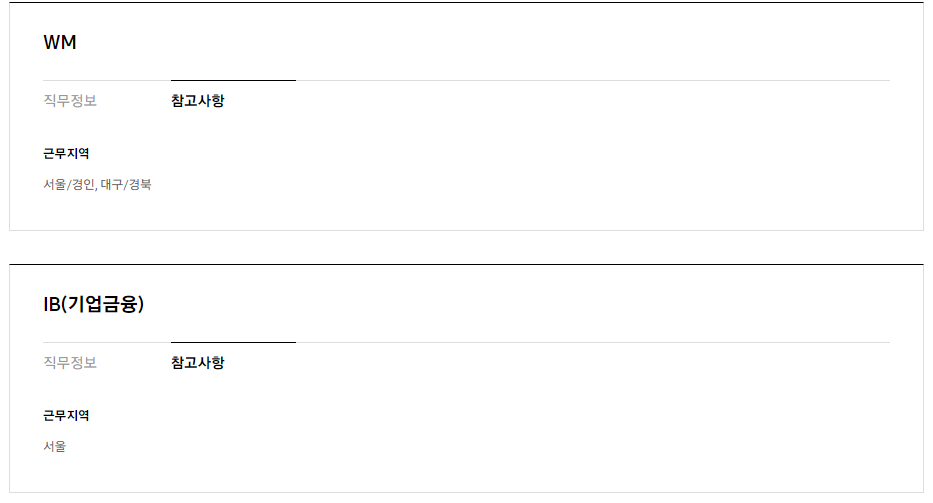This screenshot has height=503, width=933.
Task: Click the gap between the WM and IB cards
Action: (466, 247)
